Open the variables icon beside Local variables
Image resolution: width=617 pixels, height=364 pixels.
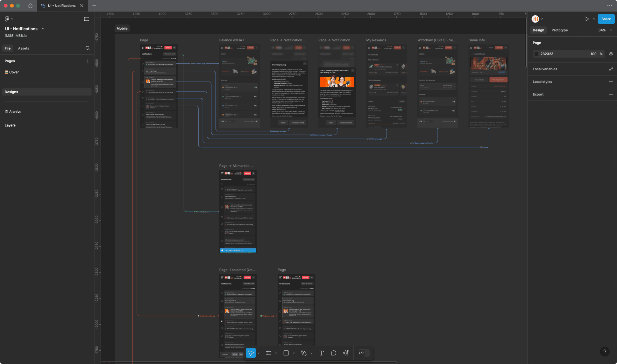click(x=611, y=69)
